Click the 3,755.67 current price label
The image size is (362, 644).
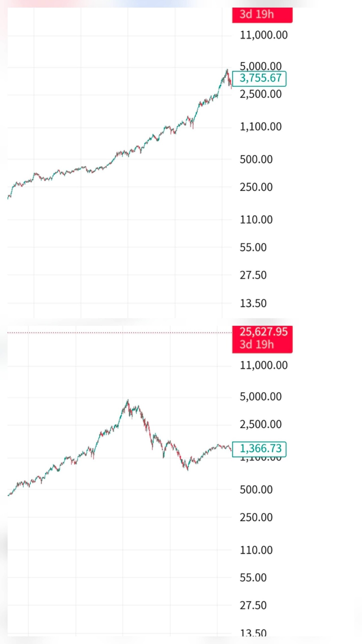tap(260, 78)
